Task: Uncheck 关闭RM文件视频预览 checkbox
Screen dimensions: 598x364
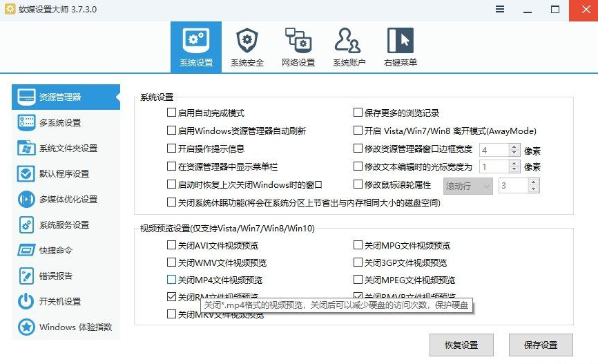Action: (x=171, y=296)
